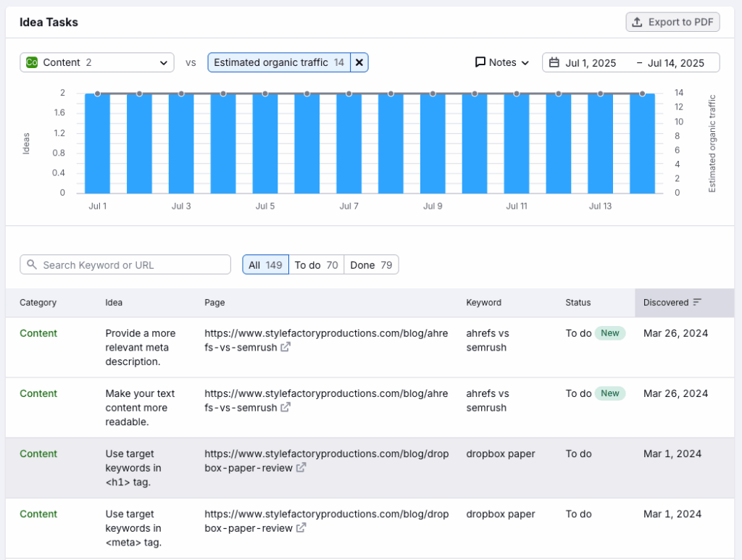Click external link icon in readable content row
The height and width of the screenshot is (560, 742).
click(285, 407)
